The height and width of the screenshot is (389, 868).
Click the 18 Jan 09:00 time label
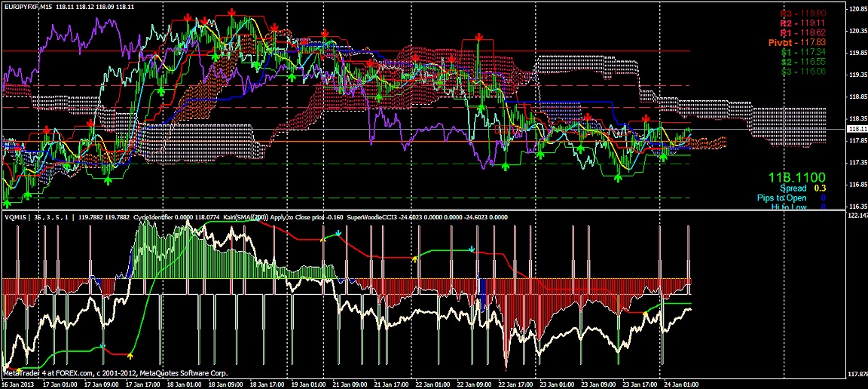(225, 384)
